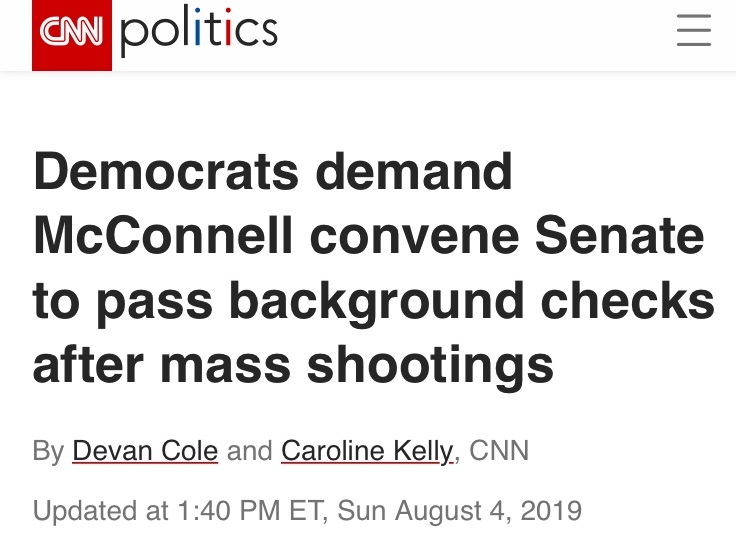Click "McConnell" in the article headline
This screenshot has width=736, height=551.
pos(163,235)
